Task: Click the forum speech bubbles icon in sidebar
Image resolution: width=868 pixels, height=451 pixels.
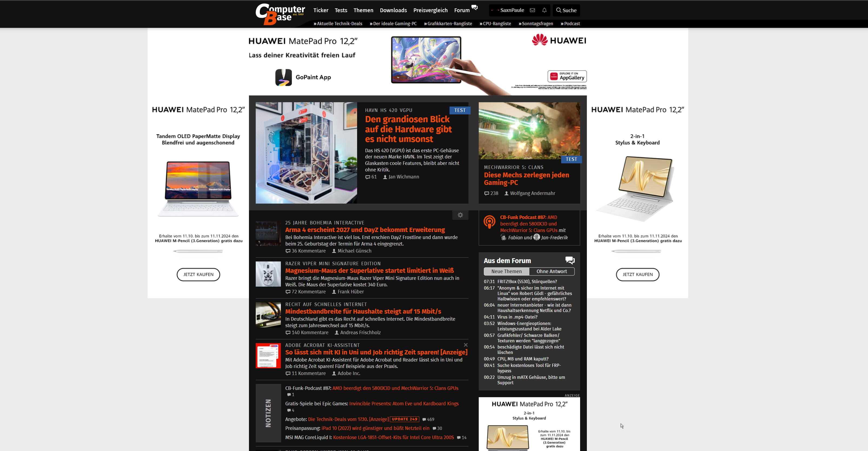Action: (570, 260)
